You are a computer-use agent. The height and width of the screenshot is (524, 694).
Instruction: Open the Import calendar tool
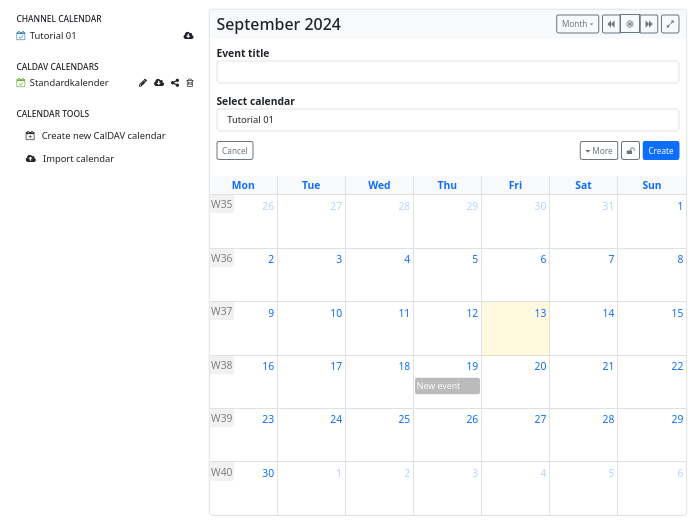(78, 159)
